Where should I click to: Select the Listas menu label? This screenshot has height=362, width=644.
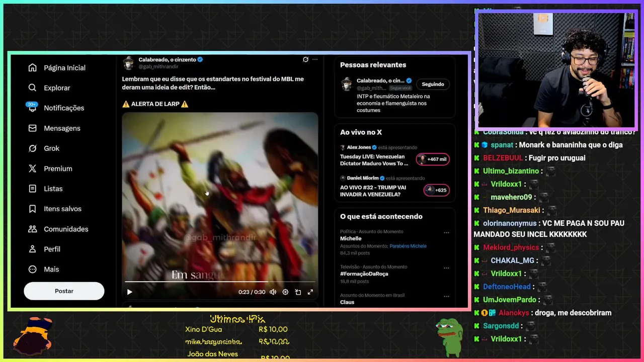53,189
